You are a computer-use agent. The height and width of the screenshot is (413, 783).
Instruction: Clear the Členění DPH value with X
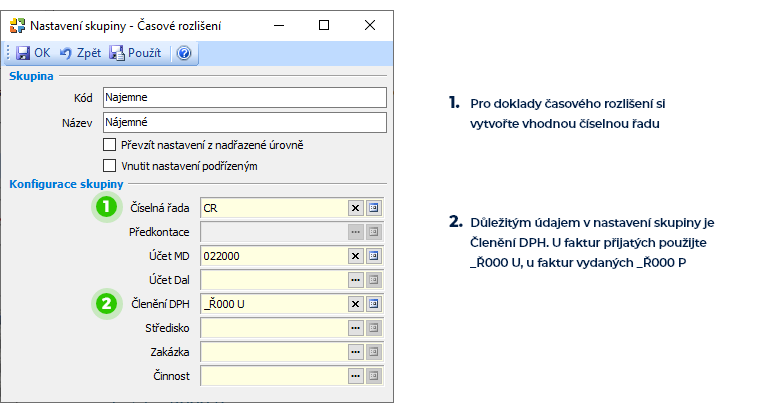pyautogui.click(x=355, y=304)
